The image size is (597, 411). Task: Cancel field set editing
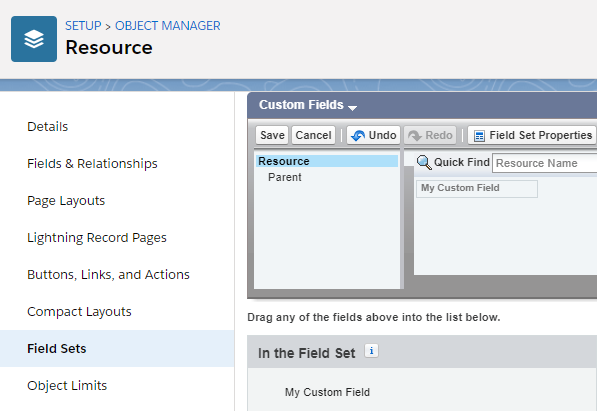(x=313, y=135)
